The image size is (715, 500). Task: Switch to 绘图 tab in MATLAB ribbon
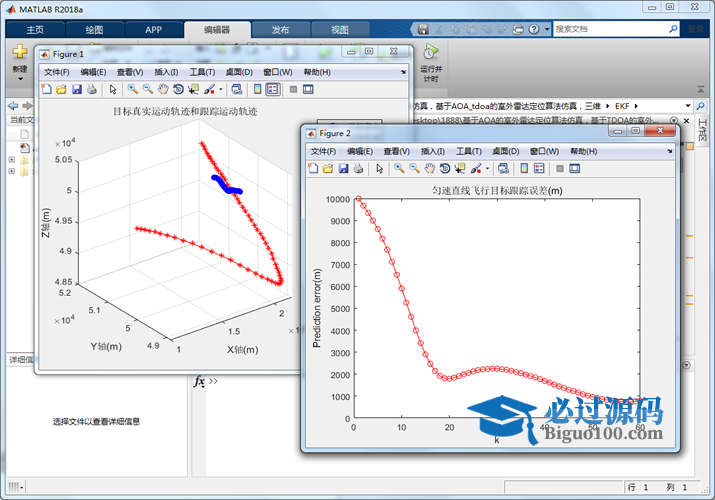tap(94, 30)
